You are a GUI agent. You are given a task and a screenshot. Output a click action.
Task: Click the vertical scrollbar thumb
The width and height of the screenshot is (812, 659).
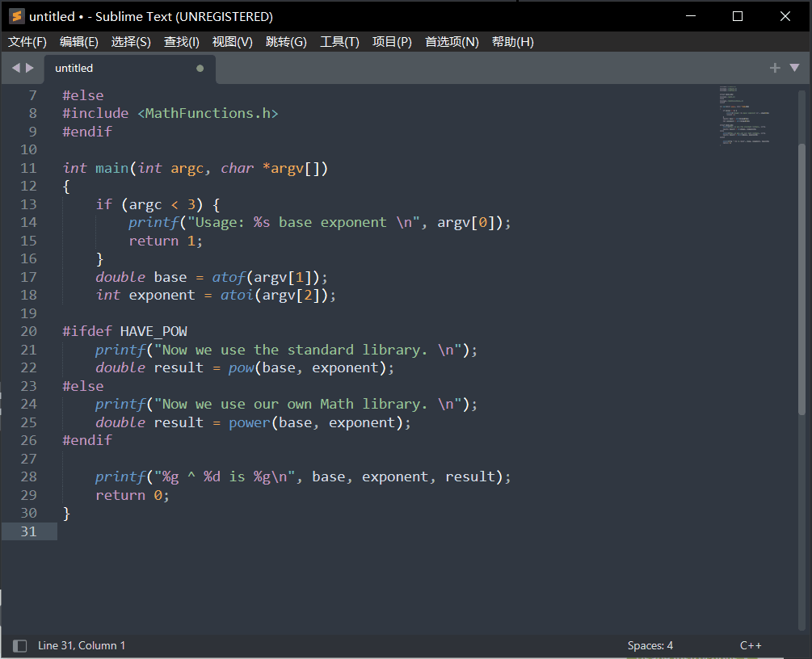click(801, 279)
